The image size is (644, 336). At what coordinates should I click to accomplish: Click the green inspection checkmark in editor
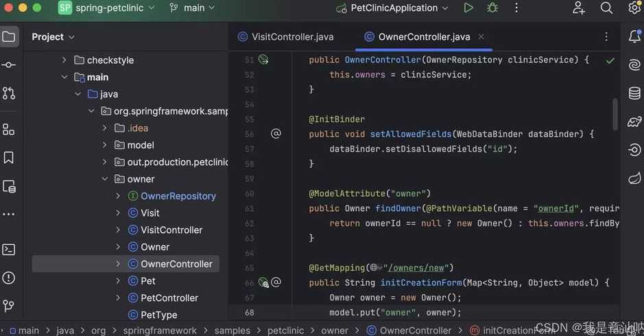pyautogui.click(x=610, y=61)
